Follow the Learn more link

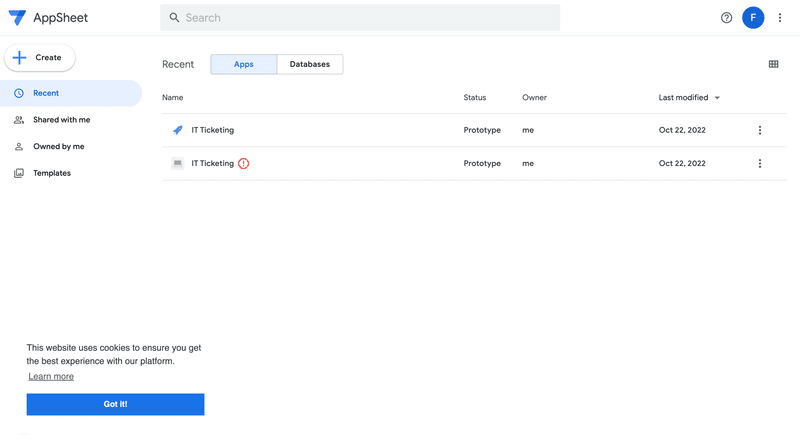51,377
